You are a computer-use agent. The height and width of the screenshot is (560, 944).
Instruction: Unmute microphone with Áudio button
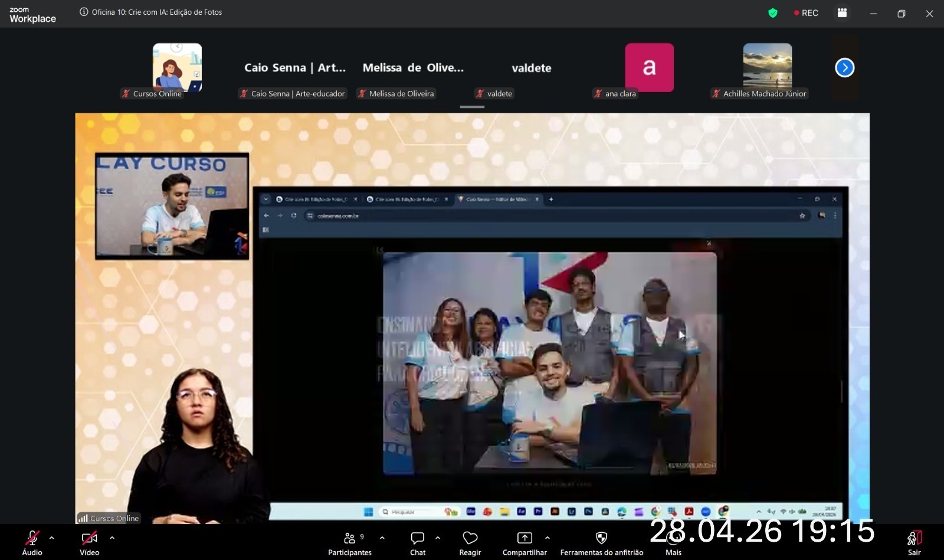coord(32,542)
